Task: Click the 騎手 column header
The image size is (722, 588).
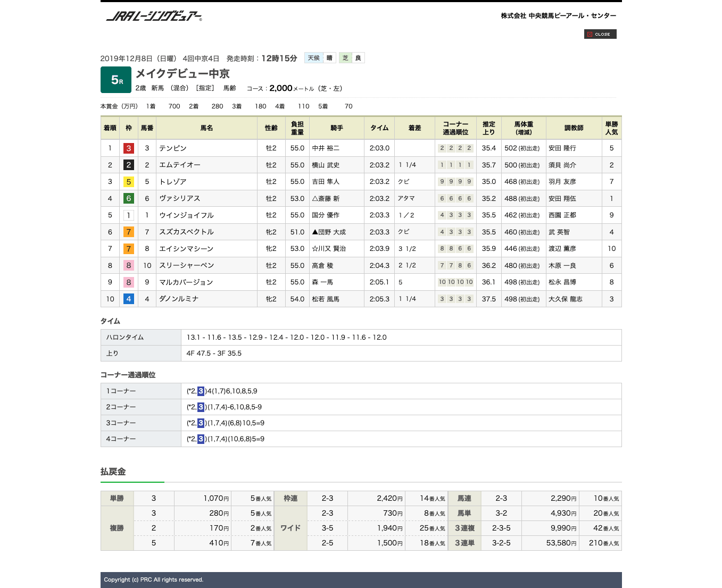Action: click(x=337, y=128)
